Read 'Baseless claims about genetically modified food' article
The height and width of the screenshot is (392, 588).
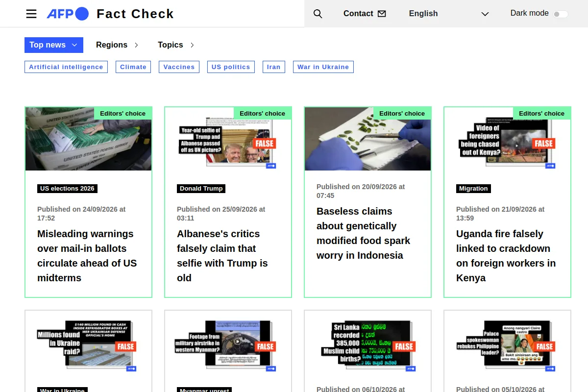tap(364, 233)
